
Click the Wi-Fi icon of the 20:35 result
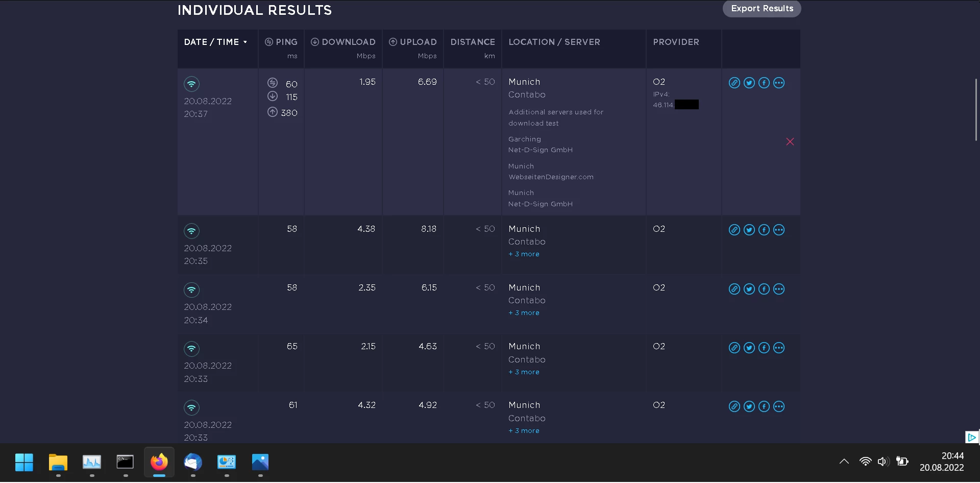point(191,231)
